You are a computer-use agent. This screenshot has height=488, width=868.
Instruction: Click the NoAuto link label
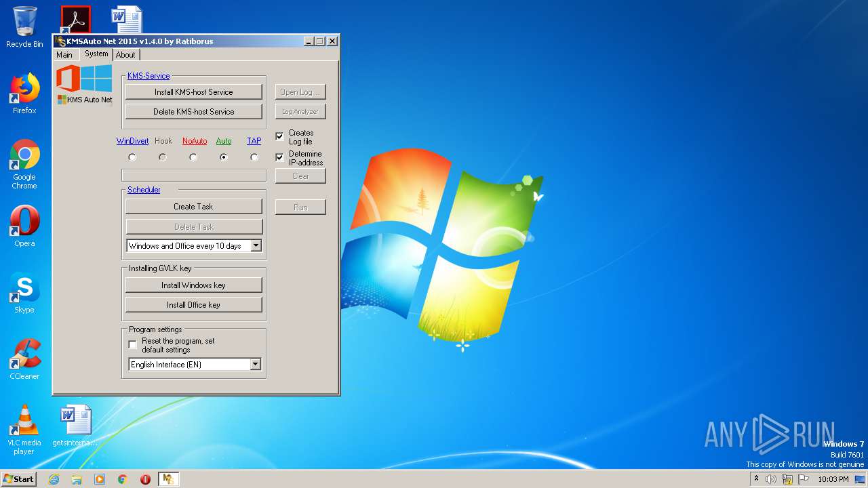[x=195, y=141]
